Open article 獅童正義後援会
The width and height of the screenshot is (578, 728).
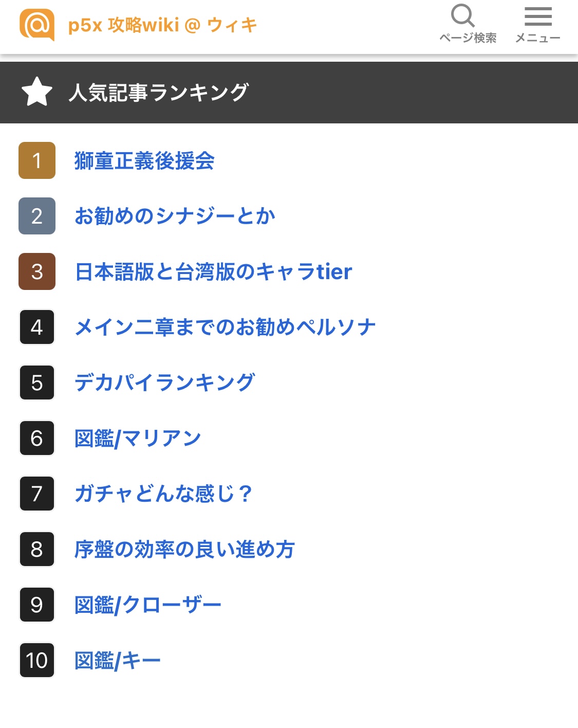144,161
